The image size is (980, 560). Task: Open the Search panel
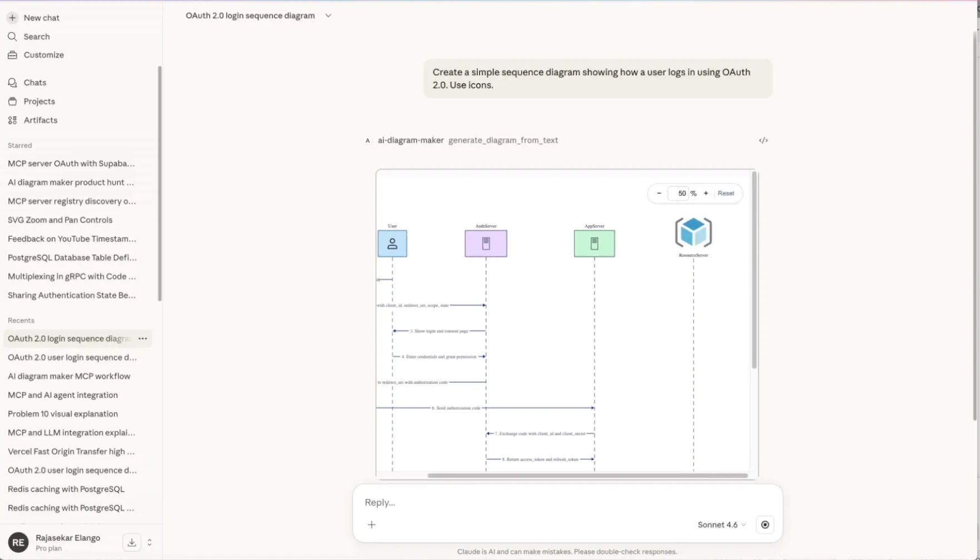coord(37,36)
